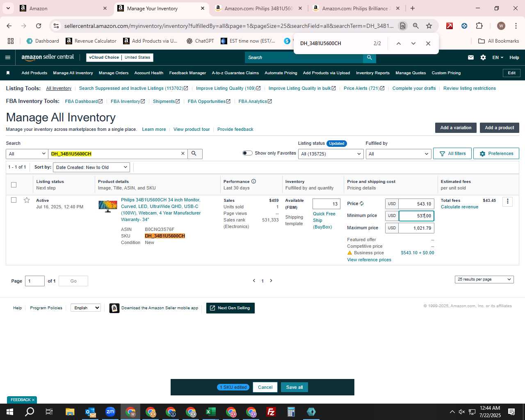The height and width of the screenshot is (420, 525).
Task: Open the 25 results per page dropdown
Action: (484, 279)
